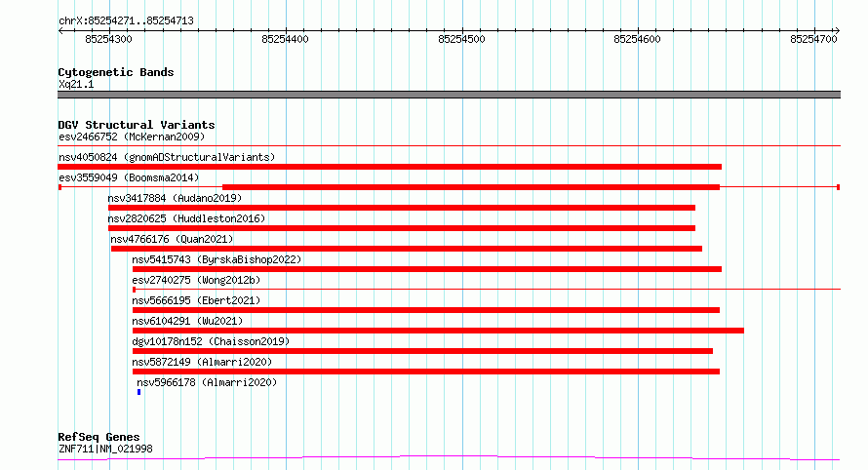Open variant esv2740275 (Wong2012b) label

click(x=196, y=280)
